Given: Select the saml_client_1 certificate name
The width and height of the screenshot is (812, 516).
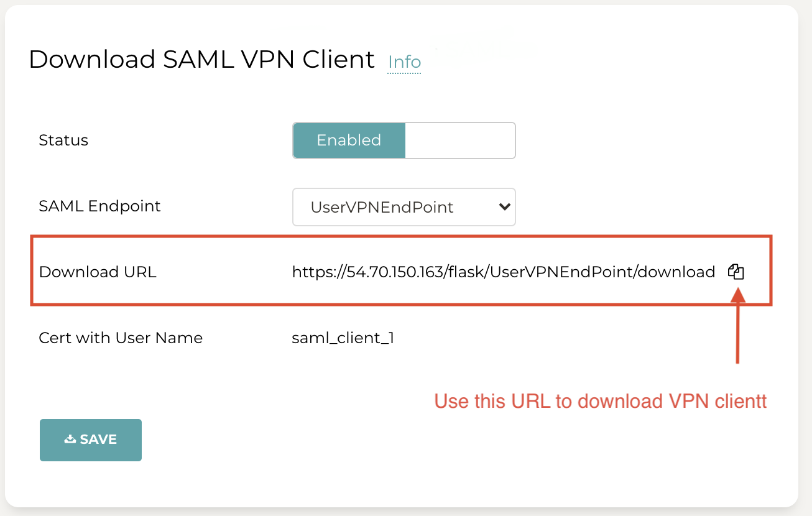Looking at the screenshot, I should click(x=343, y=338).
